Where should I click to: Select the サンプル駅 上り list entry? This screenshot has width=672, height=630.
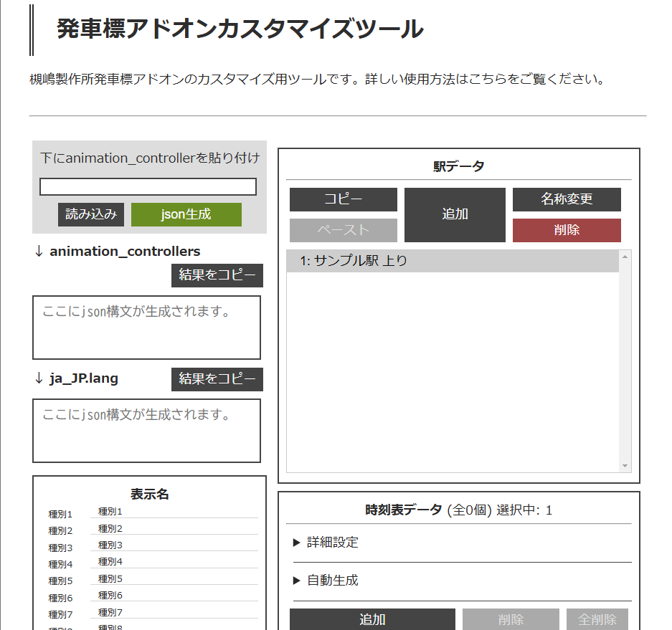(452, 261)
